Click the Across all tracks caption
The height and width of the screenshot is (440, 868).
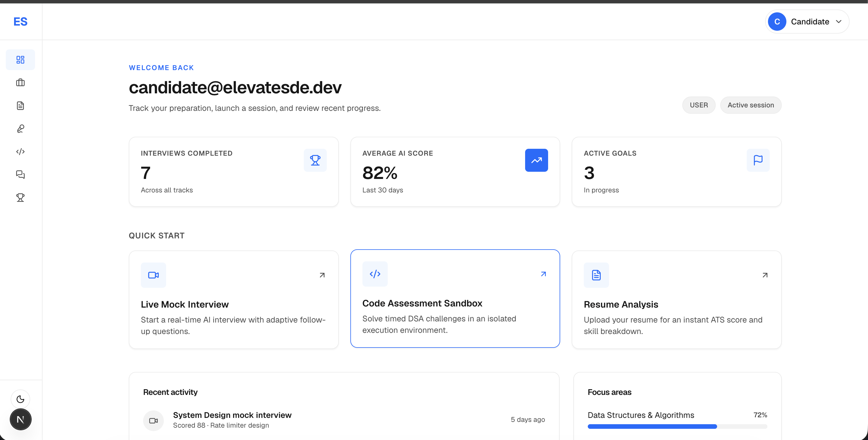click(167, 190)
